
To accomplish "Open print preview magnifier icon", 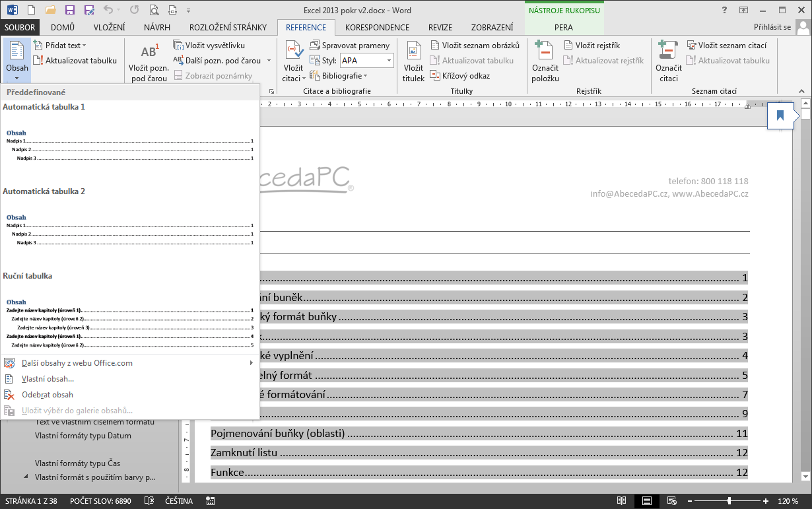I will 154,10.
